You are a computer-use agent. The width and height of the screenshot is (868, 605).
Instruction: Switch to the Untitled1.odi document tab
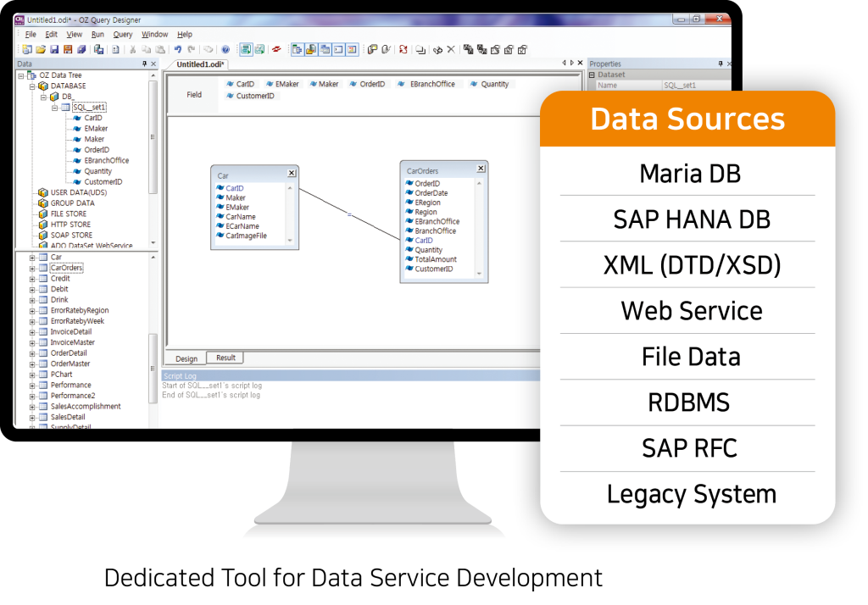click(x=200, y=64)
